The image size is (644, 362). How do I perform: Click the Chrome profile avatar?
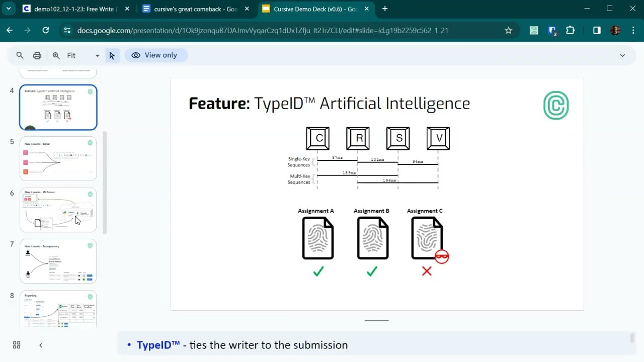615,30
